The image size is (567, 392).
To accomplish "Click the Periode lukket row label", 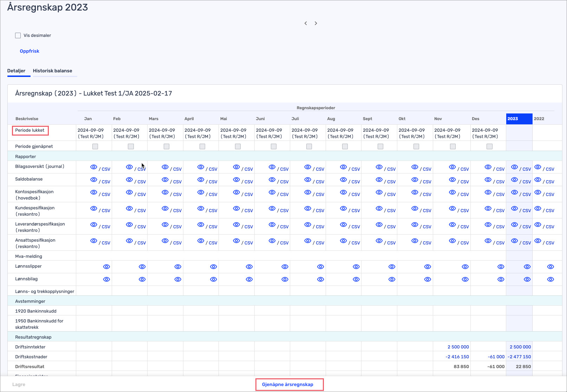I will coord(30,130).
